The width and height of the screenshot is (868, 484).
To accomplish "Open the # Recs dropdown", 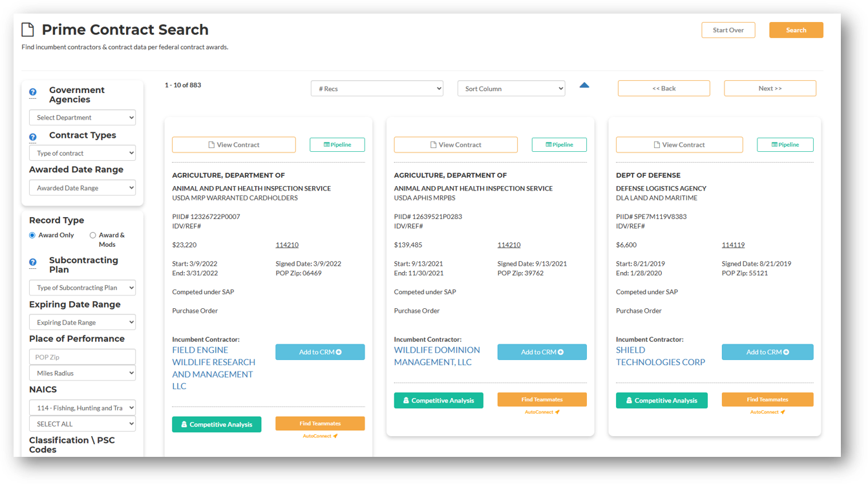I will coord(377,88).
